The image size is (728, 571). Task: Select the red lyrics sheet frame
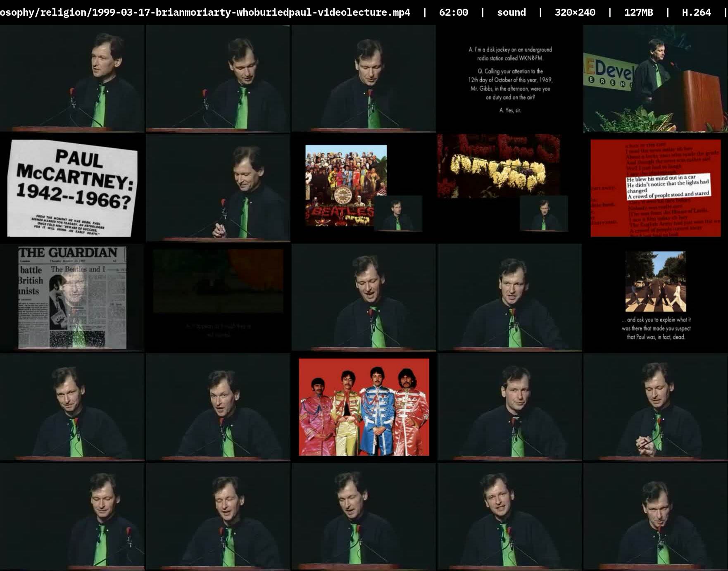655,188
